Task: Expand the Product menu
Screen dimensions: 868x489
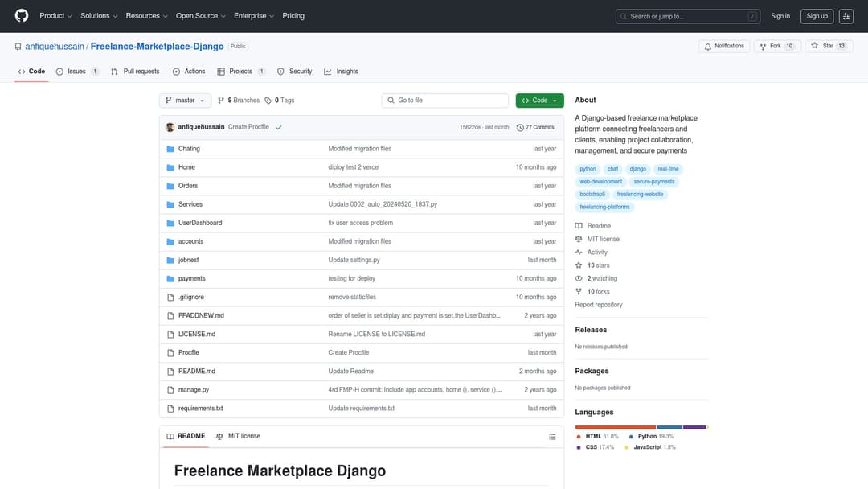Action: [x=55, y=16]
